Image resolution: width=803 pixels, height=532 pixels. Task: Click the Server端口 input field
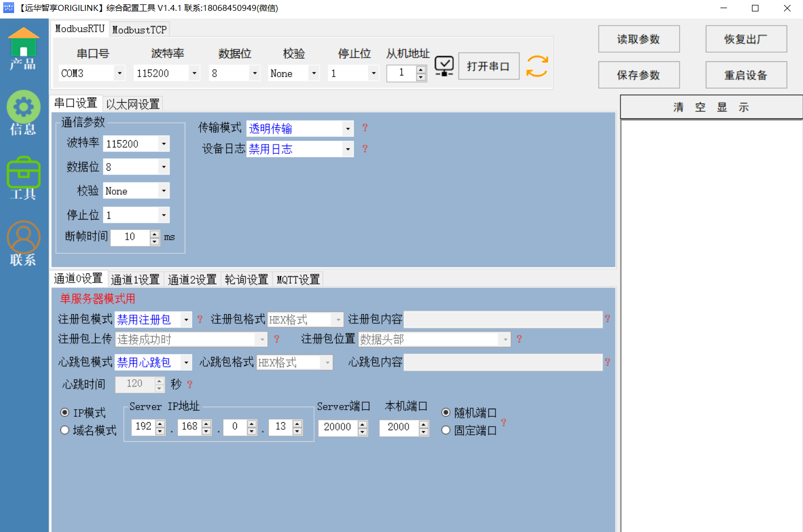(x=337, y=427)
